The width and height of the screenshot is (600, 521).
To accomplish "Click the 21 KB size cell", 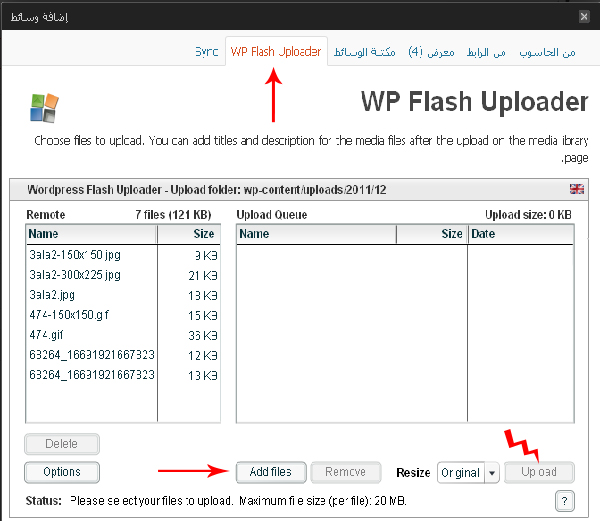I will pos(203,276).
